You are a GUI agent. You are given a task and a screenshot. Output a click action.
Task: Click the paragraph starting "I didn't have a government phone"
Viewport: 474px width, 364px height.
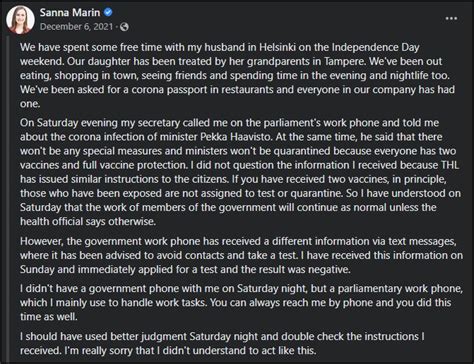click(241, 302)
